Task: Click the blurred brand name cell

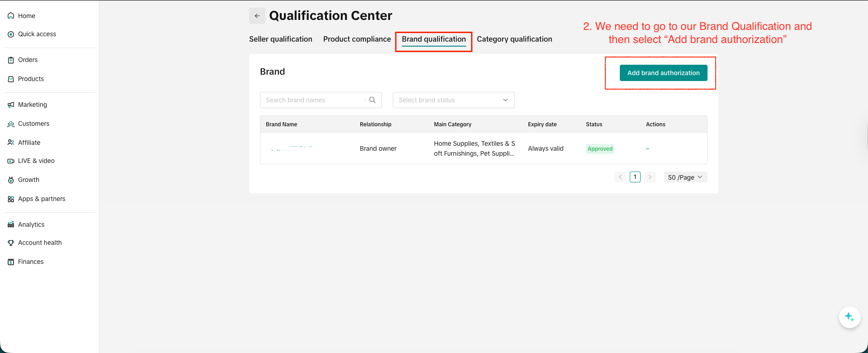Action: pyautogui.click(x=289, y=148)
